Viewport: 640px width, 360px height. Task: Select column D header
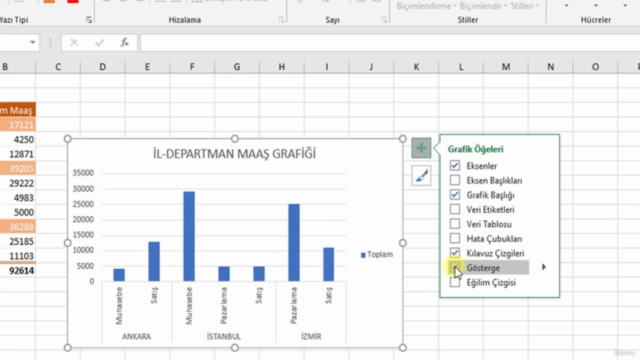tap(102, 67)
